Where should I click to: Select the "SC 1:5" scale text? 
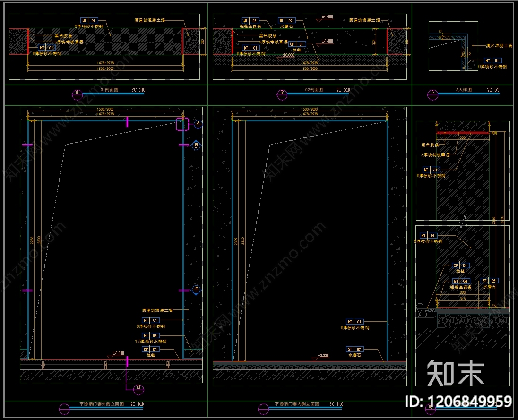[493, 90]
